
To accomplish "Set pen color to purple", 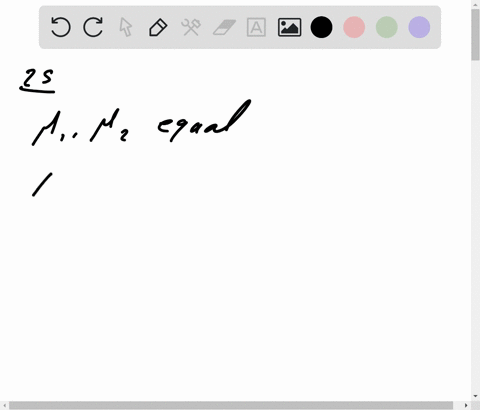I will [x=419, y=27].
